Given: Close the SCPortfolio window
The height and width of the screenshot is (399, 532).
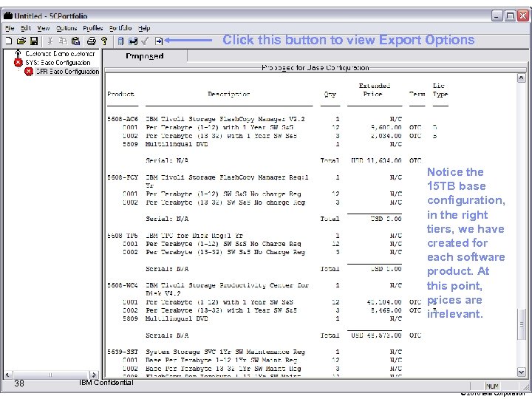Looking at the screenshot, I should (523, 16).
